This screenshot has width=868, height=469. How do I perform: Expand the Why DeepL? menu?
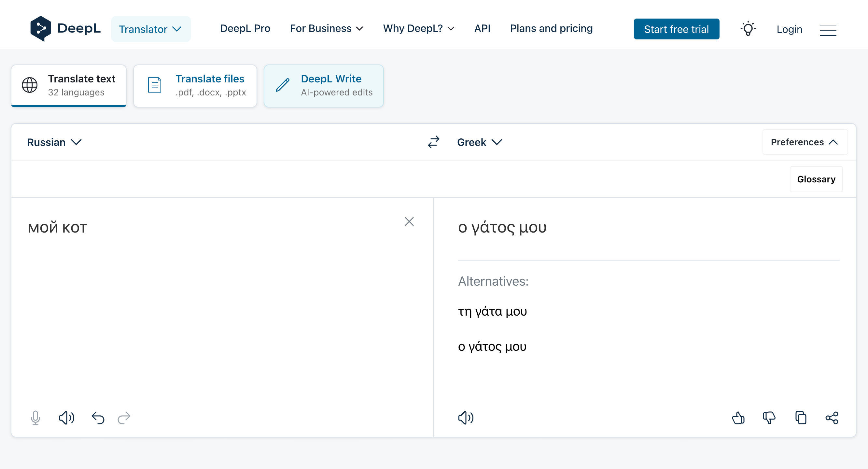coord(419,29)
